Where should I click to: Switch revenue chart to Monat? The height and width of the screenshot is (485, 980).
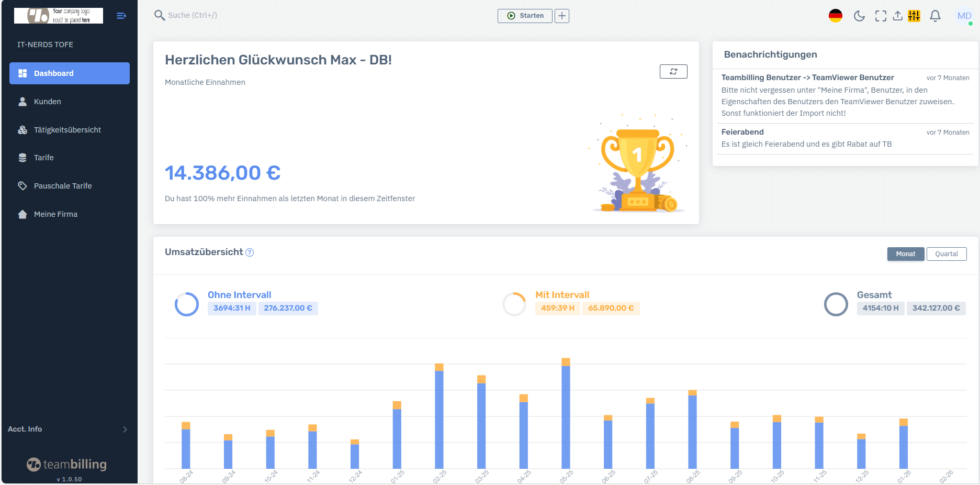pyautogui.click(x=905, y=254)
